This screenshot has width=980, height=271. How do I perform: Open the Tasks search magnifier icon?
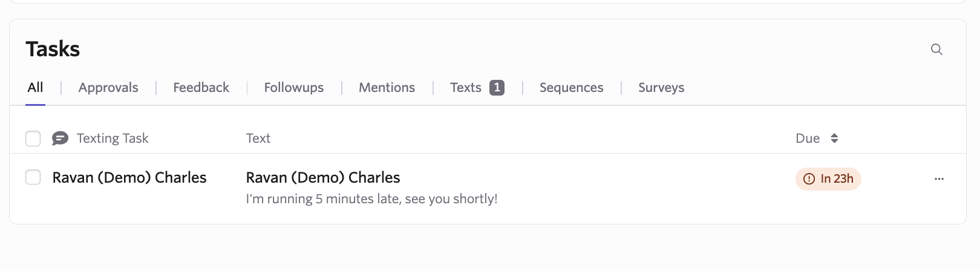pyautogui.click(x=936, y=50)
